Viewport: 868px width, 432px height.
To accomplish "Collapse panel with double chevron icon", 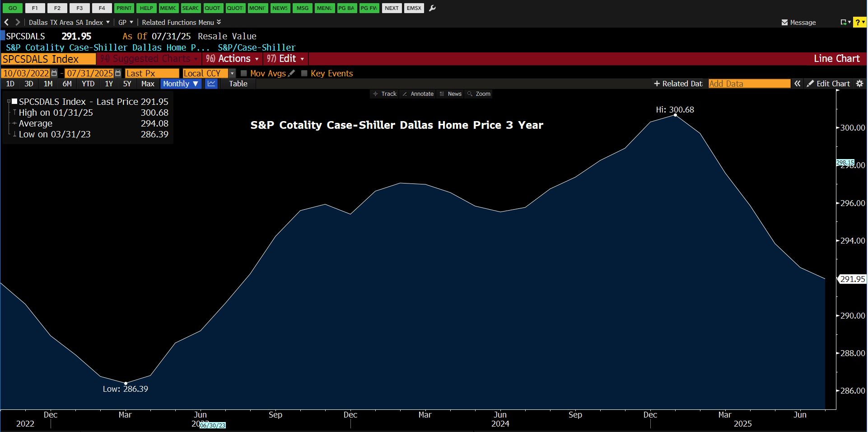I will tap(798, 84).
